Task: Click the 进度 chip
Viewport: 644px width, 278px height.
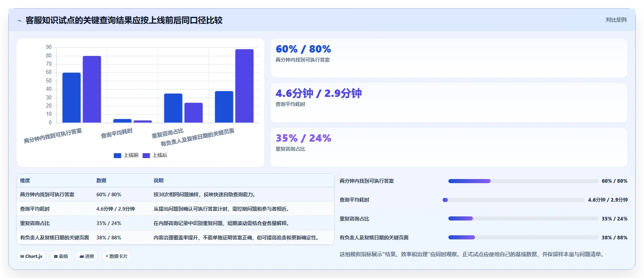Action: (87, 256)
